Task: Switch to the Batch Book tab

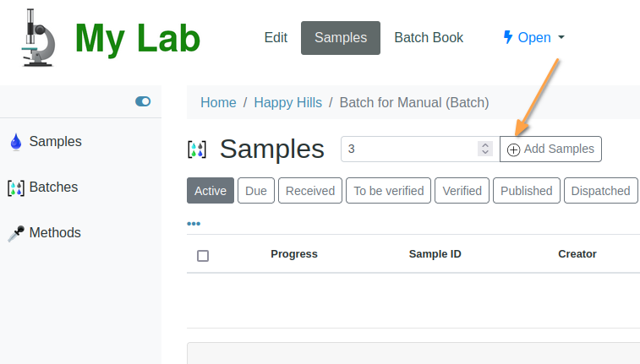Action: 429,37
